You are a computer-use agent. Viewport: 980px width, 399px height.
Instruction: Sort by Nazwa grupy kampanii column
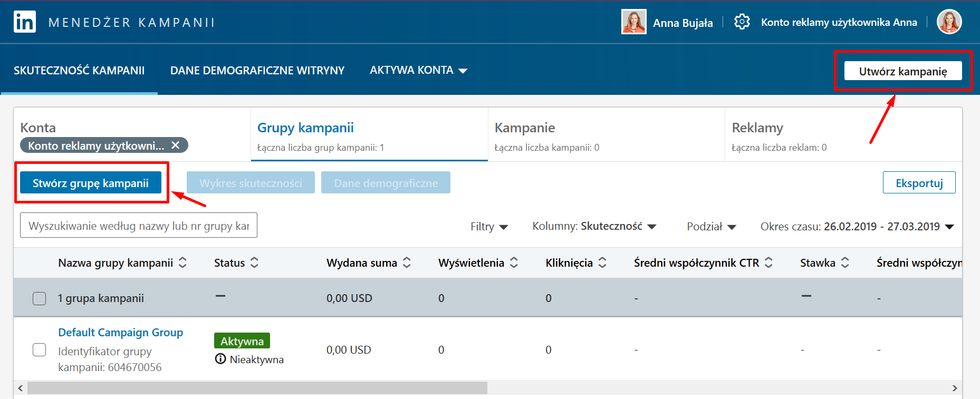point(182,262)
